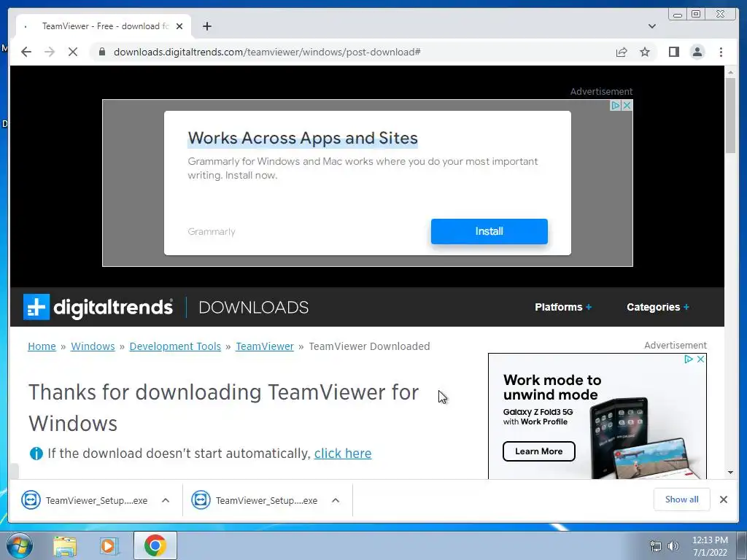Open Development Tools breadcrumb
Viewport: 747px width, 560px height.
point(175,346)
